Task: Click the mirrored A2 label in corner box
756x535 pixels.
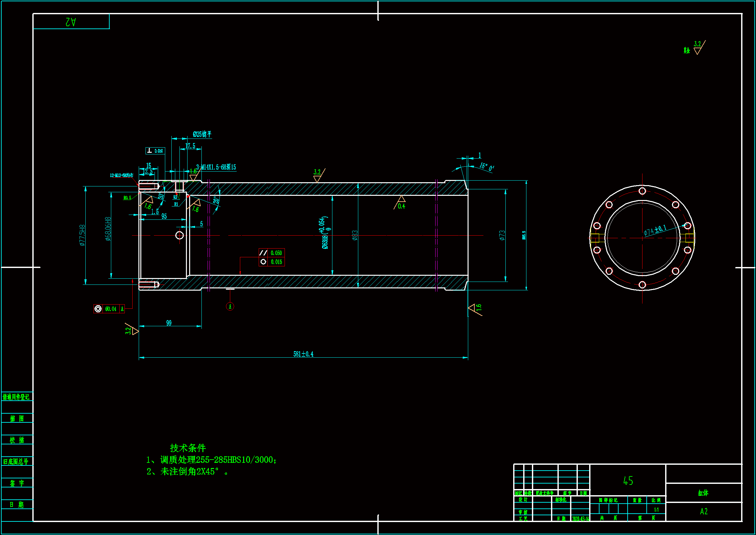Action: [x=71, y=22]
